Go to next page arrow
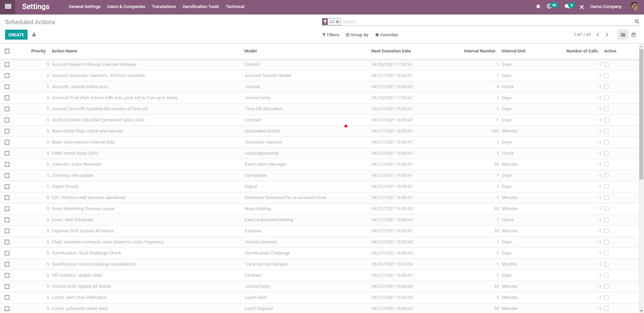 tap(607, 35)
